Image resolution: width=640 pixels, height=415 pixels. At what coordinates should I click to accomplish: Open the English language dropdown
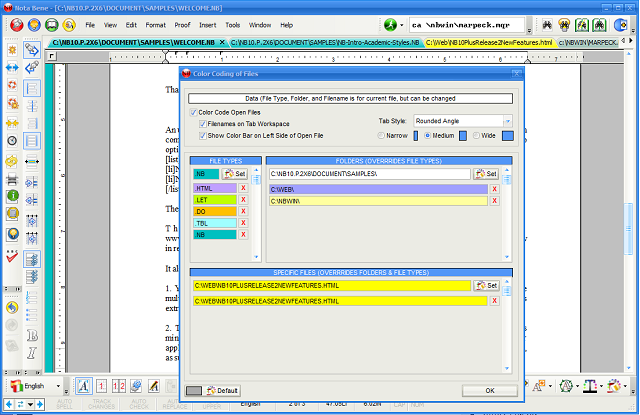pos(56,385)
